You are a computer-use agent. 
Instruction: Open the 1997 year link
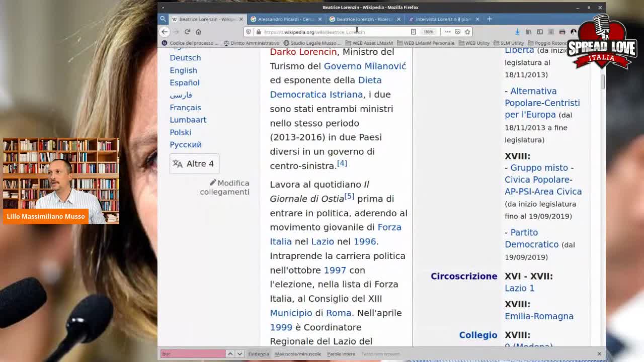point(335,270)
